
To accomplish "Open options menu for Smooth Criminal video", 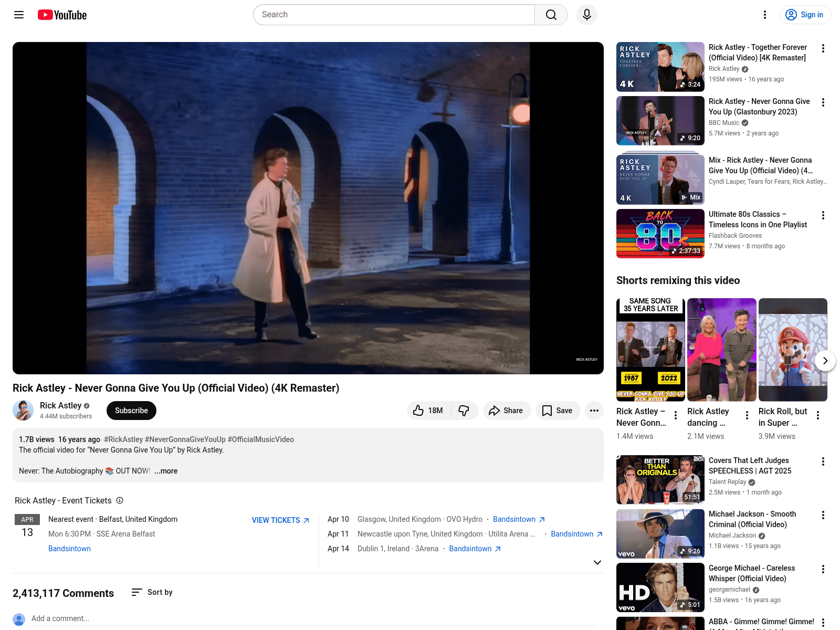I will (823, 515).
